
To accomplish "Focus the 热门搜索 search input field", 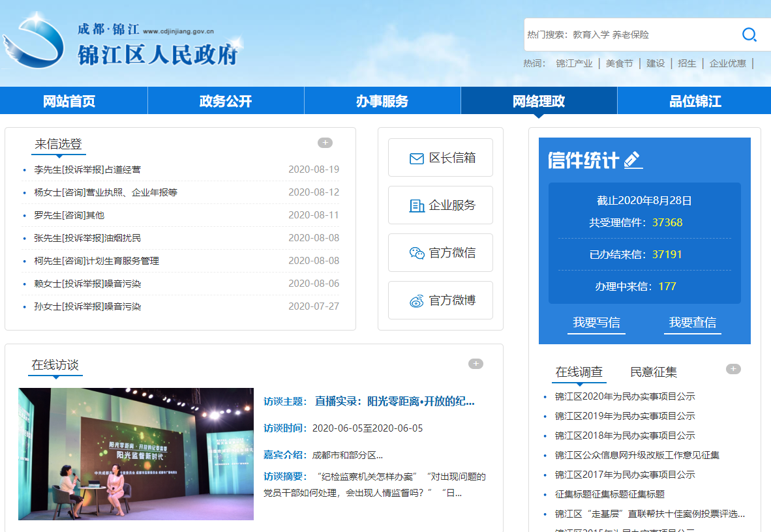I will point(626,35).
